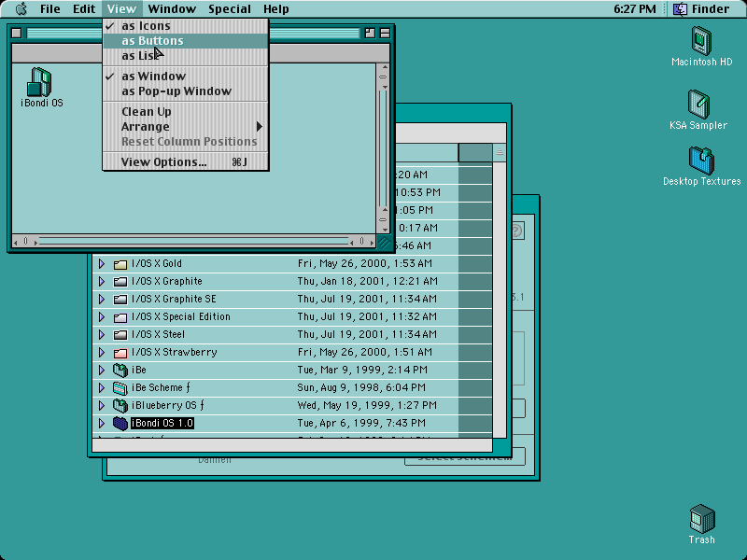Select the iBe Scheme ƒ date cell
This screenshot has width=747, height=560.
[361, 387]
